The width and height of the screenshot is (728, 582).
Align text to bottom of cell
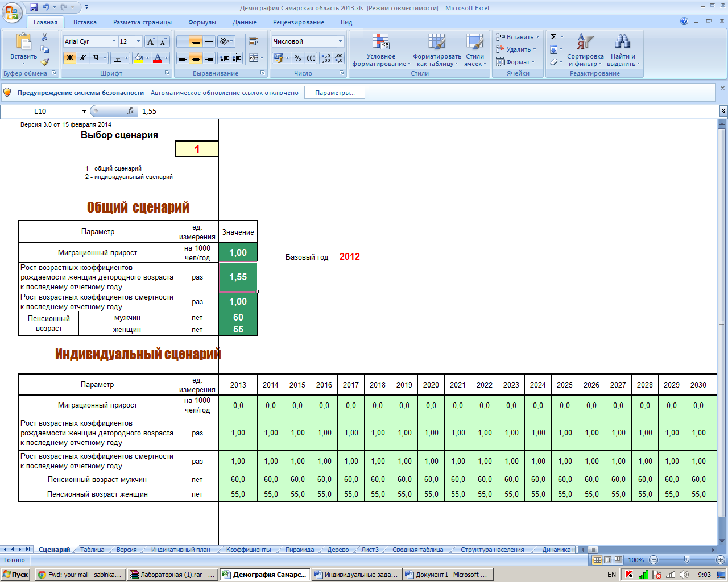pos(209,41)
